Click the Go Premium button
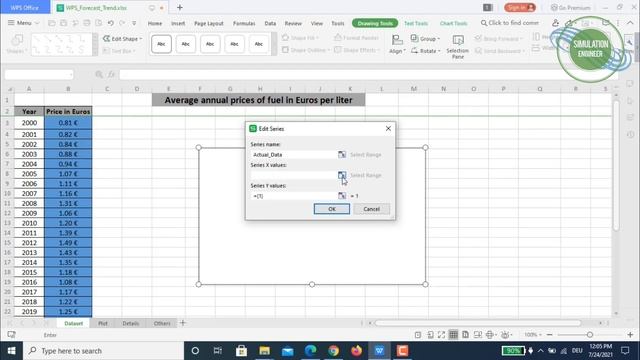Image resolution: width=640 pixels, height=360 pixels. tap(570, 7)
